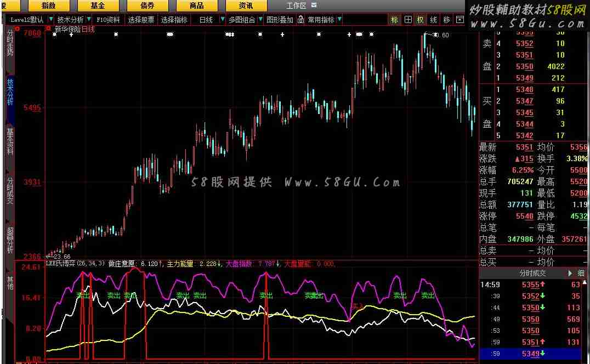
Task: Click the envelope icon next to 工作区
Action: pos(314,5)
